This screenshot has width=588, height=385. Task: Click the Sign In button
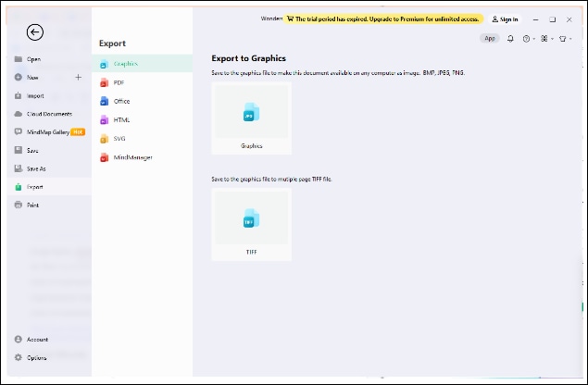[x=505, y=19]
